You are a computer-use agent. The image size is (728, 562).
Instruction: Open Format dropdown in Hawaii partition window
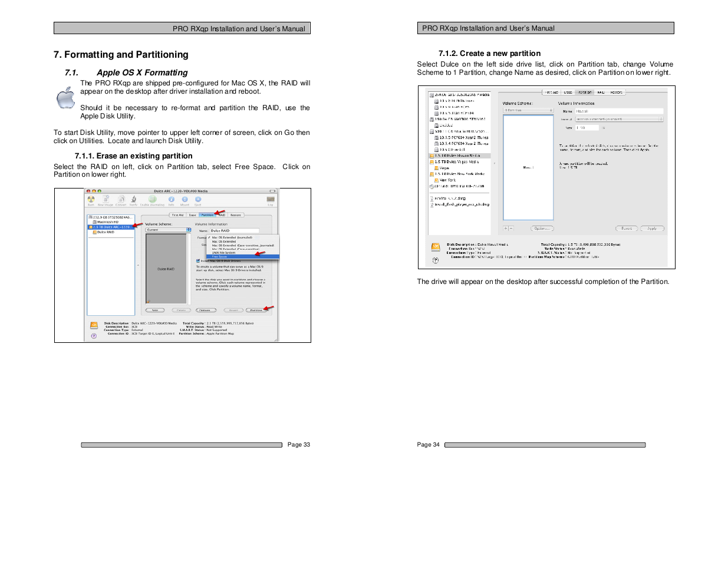coord(620,119)
